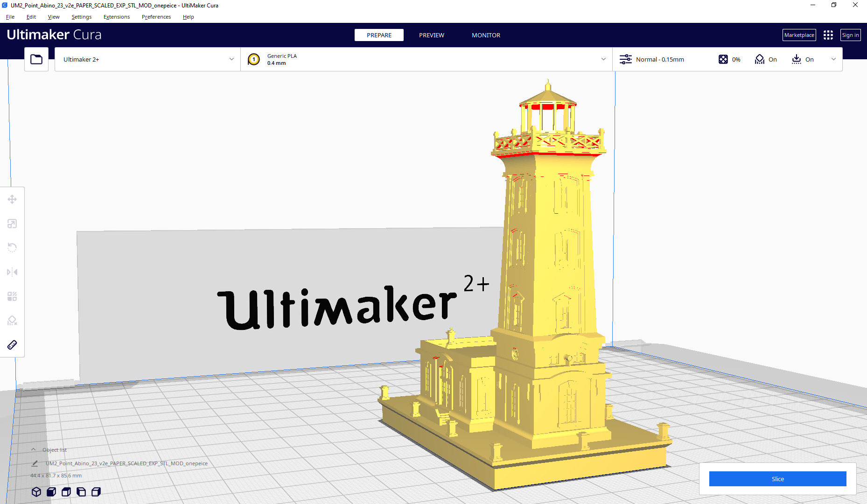Open the Help menu
867x504 pixels.
[189, 17]
